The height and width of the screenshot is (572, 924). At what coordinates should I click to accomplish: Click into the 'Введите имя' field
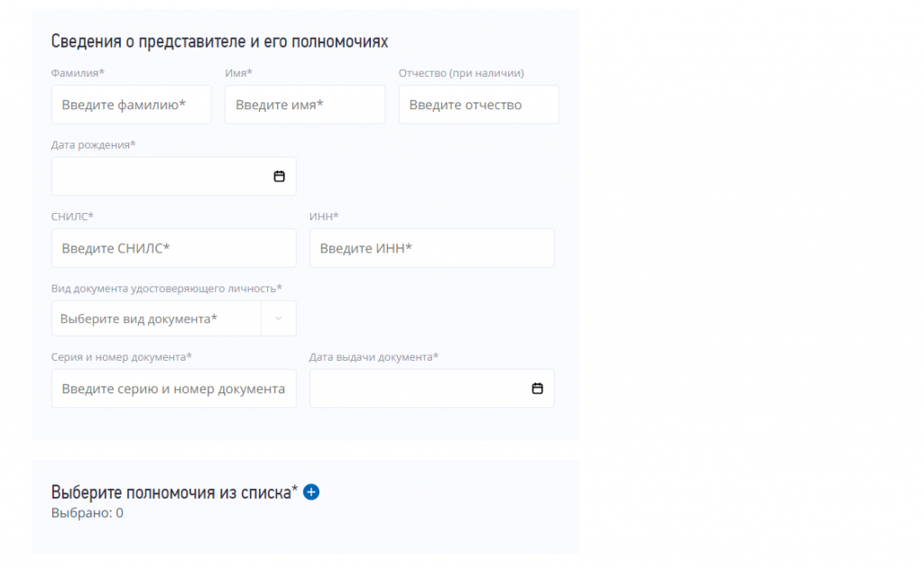[304, 105]
